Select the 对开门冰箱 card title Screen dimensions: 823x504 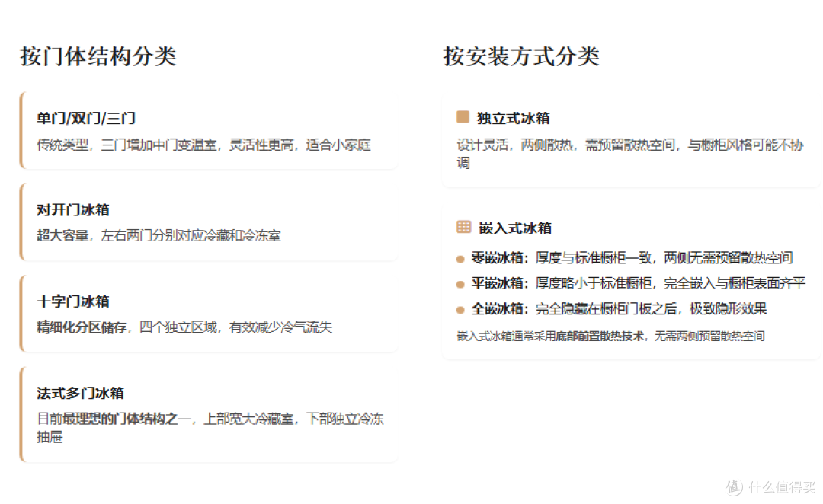[x=73, y=210]
